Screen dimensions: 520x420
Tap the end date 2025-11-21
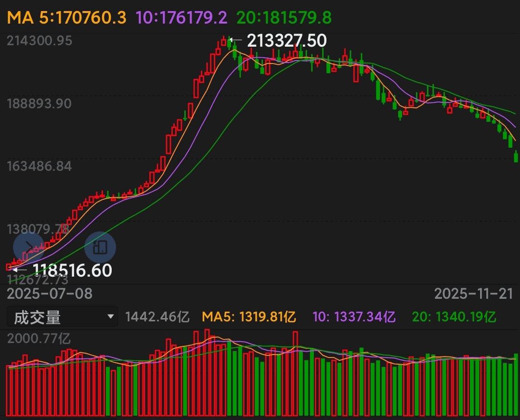coord(474,293)
